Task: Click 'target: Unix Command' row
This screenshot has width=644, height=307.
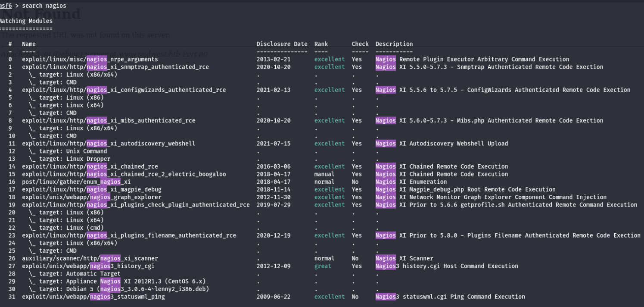Action: pyautogui.click(x=68, y=151)
